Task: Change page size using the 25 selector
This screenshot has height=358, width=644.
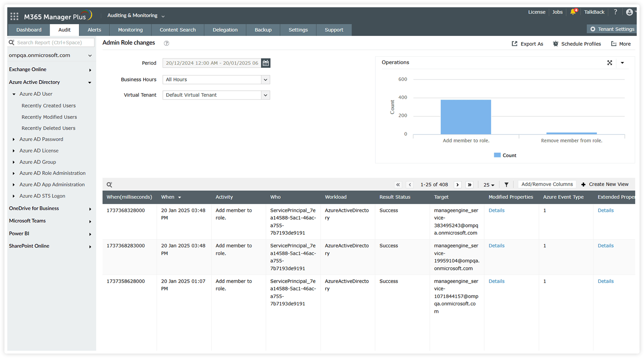Action: coord(488,185)
